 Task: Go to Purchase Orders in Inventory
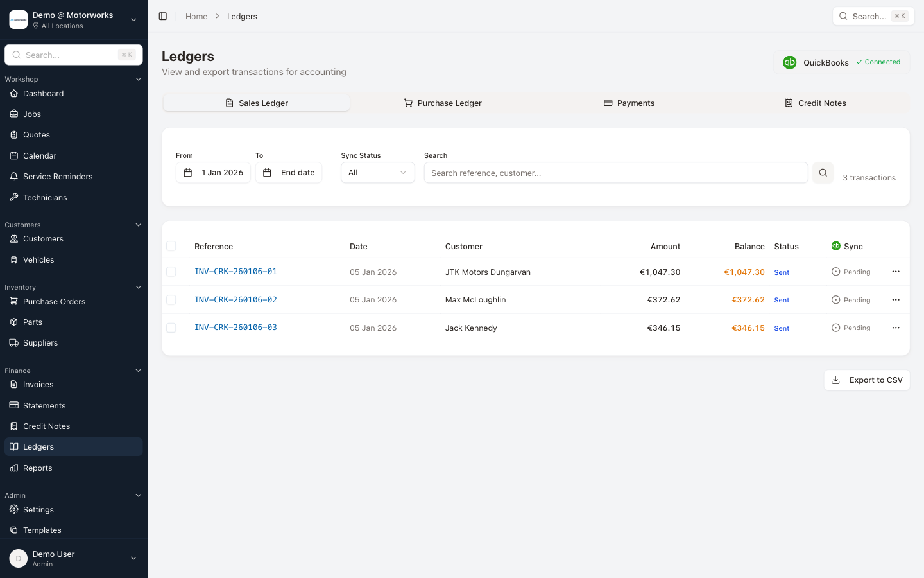tap(55, 301)
